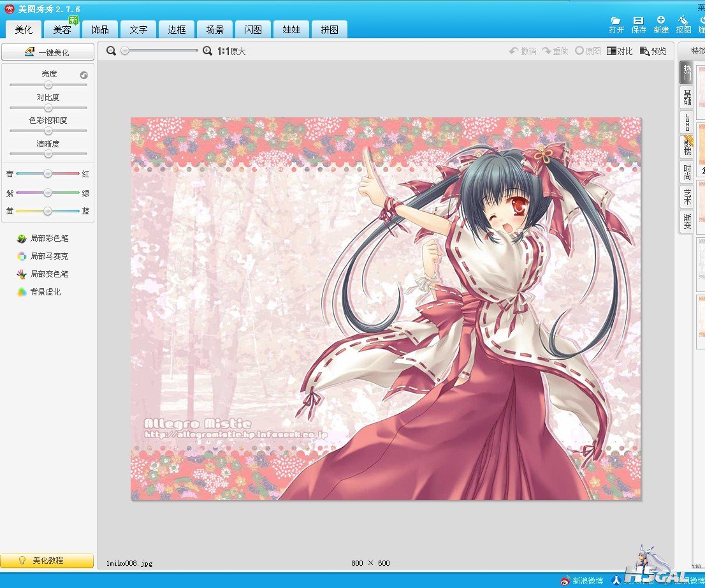
Task: Click the 1miko008.jpg file name
Action: (x=129, y=563)
